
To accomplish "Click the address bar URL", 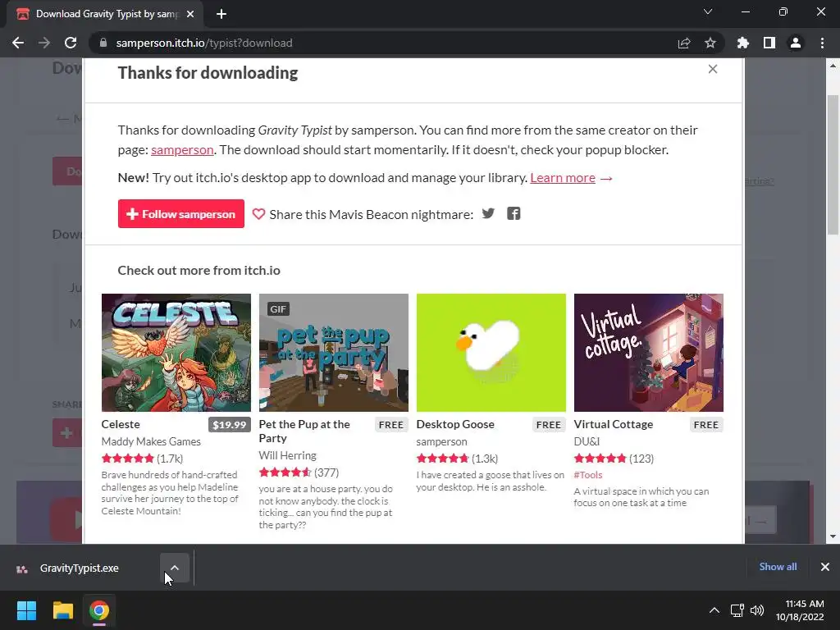I will [x=204, y=43].
